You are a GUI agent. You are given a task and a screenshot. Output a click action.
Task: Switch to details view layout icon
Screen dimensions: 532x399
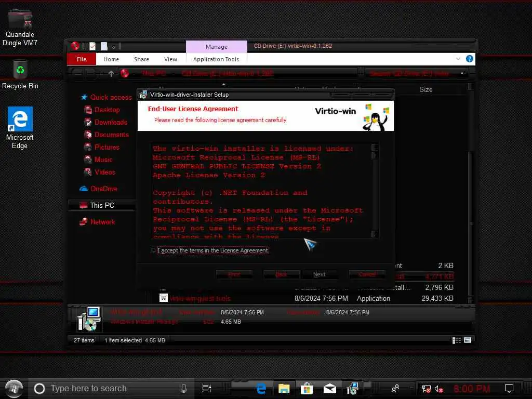tap(457, 340)
